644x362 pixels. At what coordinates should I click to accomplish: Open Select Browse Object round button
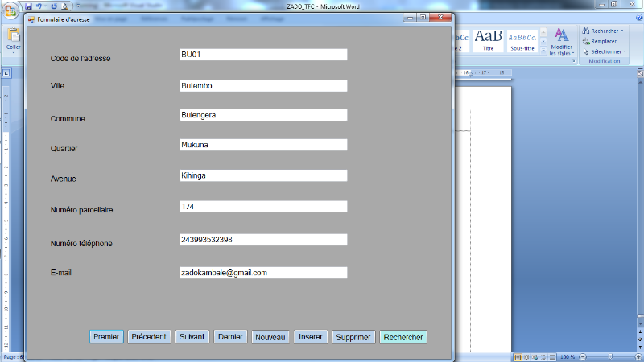640,339
